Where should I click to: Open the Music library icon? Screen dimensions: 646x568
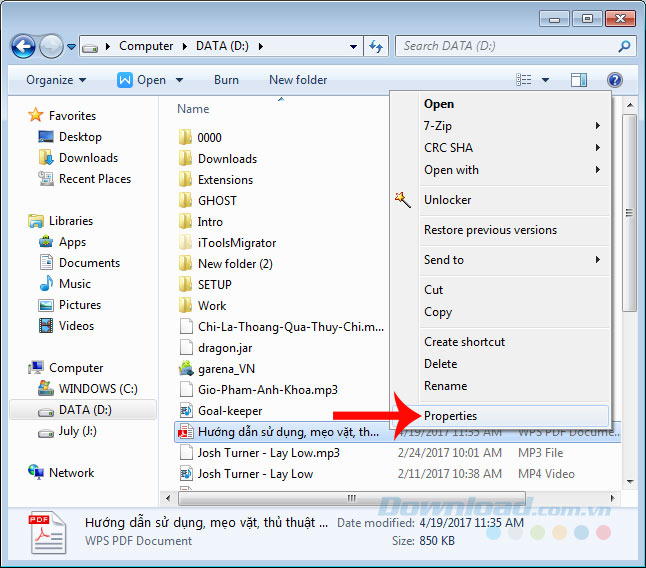(x=46, y=283)
